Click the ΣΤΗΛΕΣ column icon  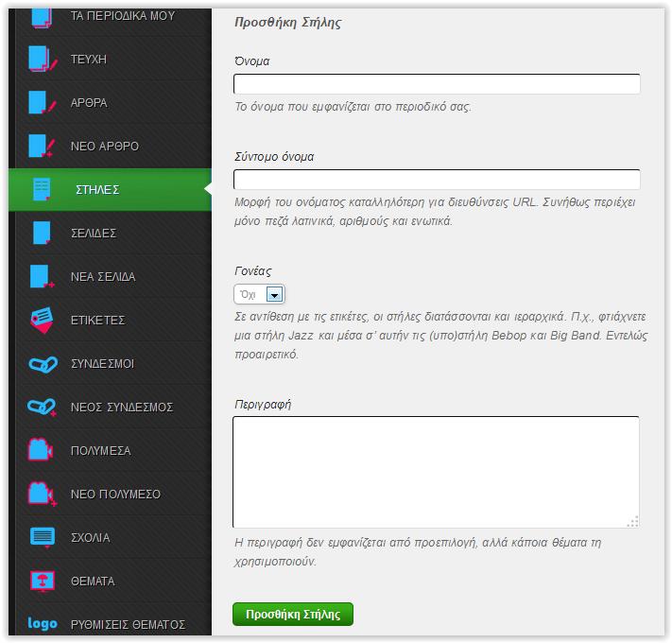tap(42, 189)
